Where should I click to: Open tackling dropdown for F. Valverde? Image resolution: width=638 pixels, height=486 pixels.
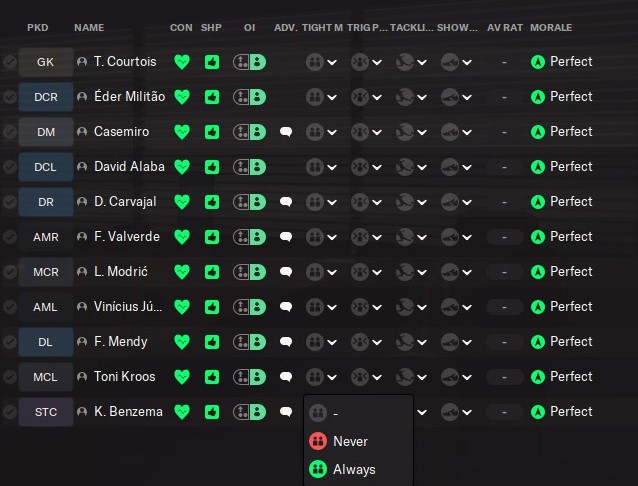413,237
